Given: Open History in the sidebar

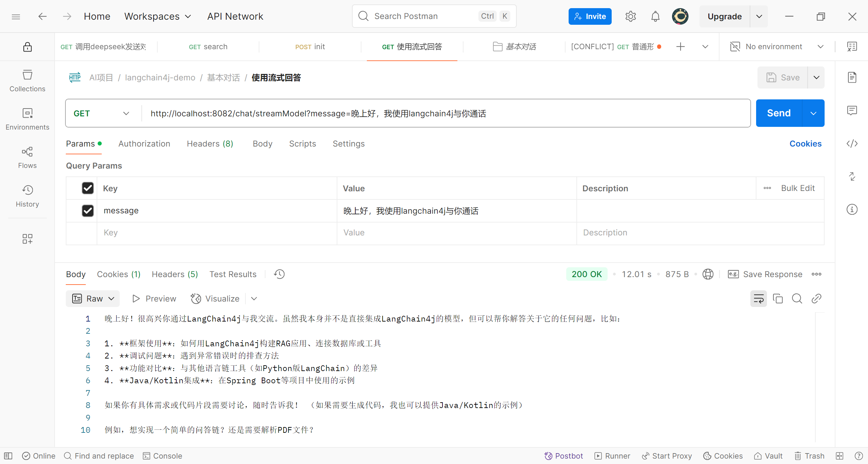Looking at the screenshot, I should click(27, 196).
